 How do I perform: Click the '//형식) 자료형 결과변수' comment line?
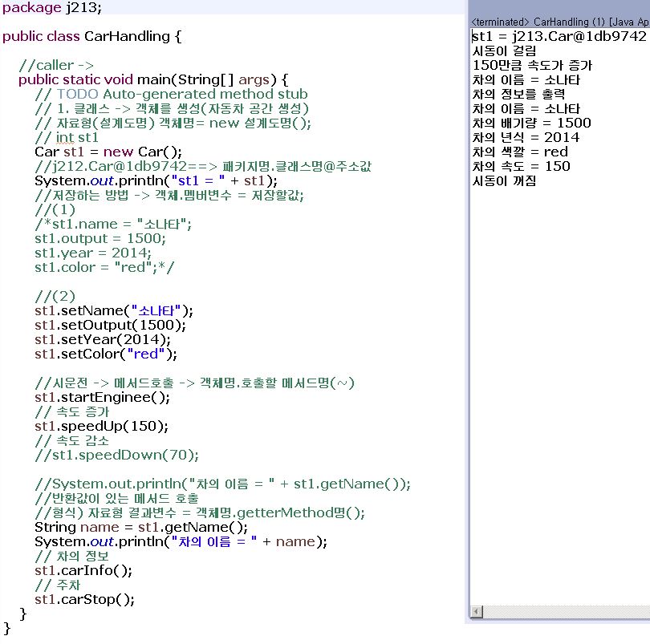(x=200, y=513)
